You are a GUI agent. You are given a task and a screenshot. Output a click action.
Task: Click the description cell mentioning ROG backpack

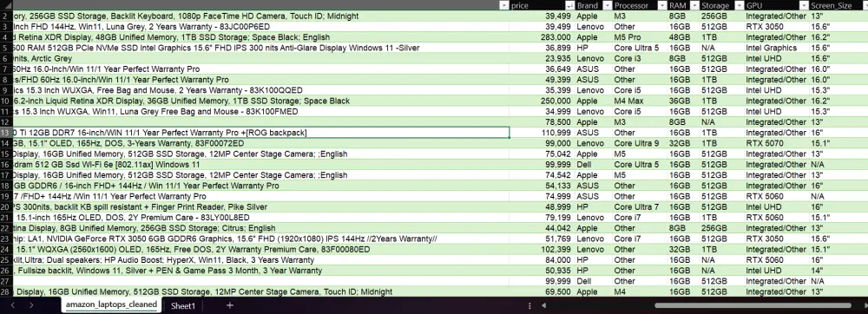click(x=260, y=133)
